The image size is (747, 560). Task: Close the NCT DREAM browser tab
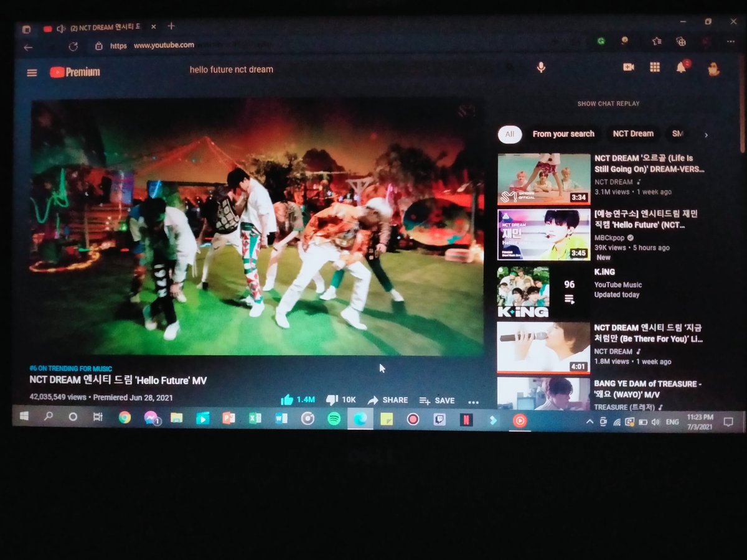153,27
